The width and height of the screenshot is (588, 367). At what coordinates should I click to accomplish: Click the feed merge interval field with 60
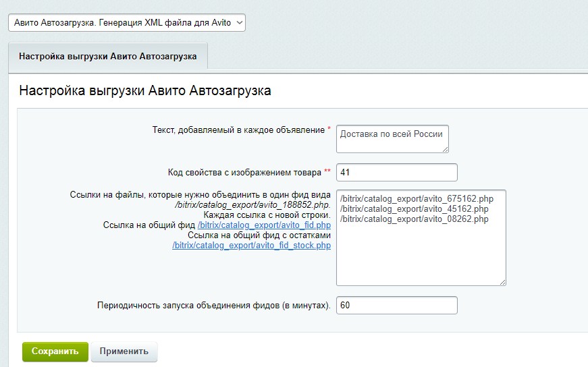pyautogui.click(x=396, y=306)
